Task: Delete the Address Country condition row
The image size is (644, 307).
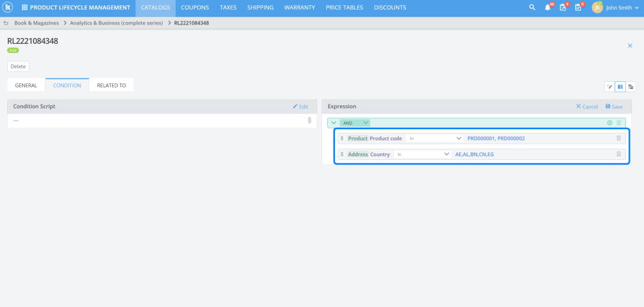Action: (619, 154)
